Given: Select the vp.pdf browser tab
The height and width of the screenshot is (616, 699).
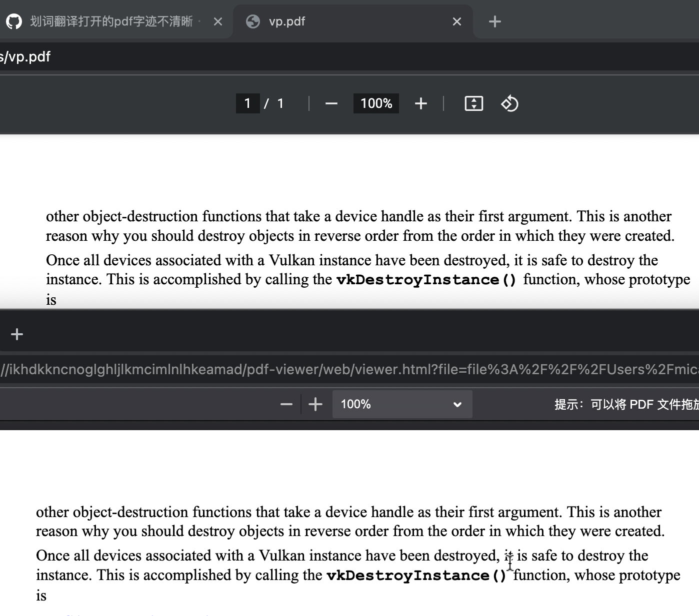Looking at the screenshot, I should (x=352, y=21).
